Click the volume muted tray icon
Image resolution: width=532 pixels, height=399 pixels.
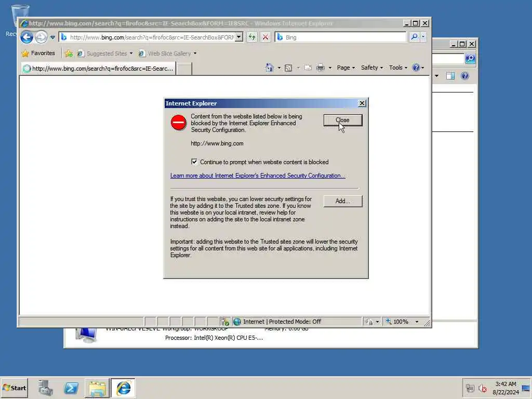pos(482,388)
